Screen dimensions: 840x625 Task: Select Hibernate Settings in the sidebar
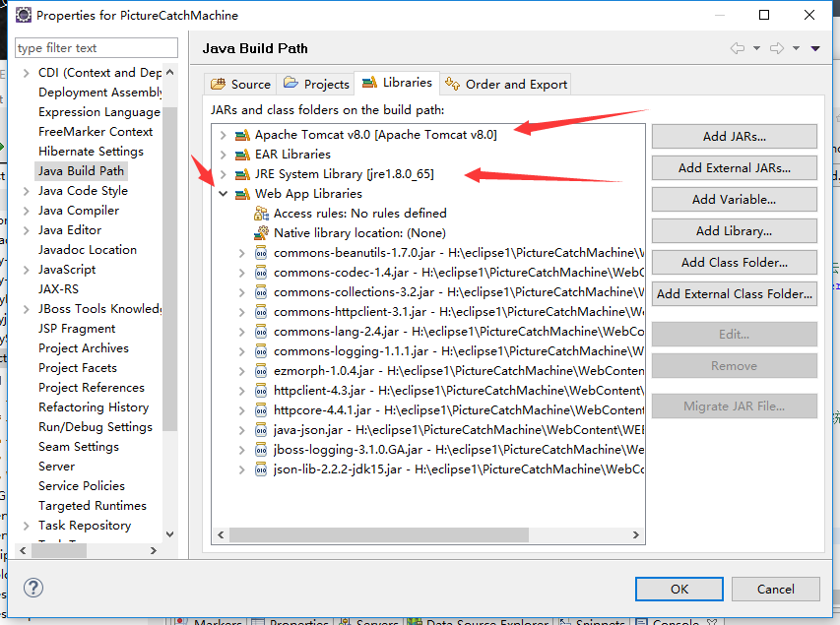tap(91, 152)
